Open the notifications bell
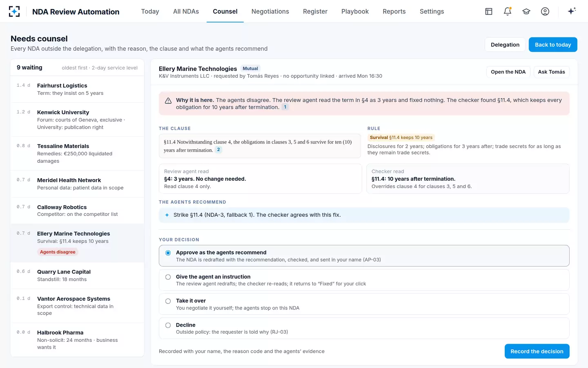 (508, 11)
